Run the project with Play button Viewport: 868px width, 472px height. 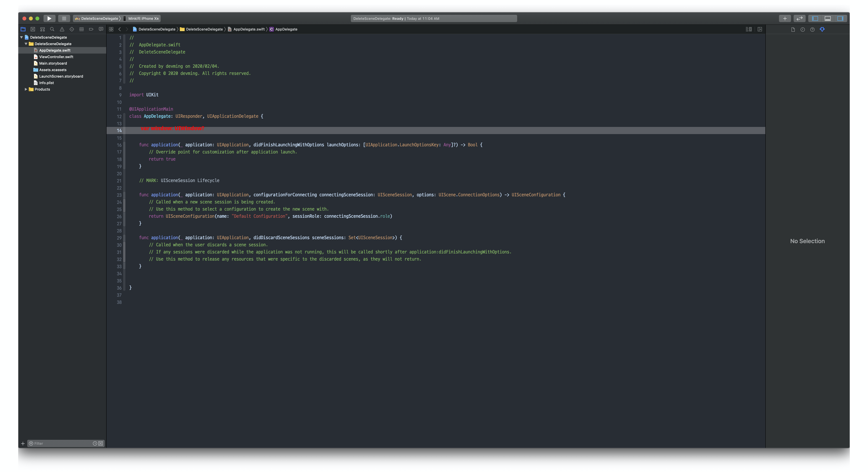coord(49,19)
